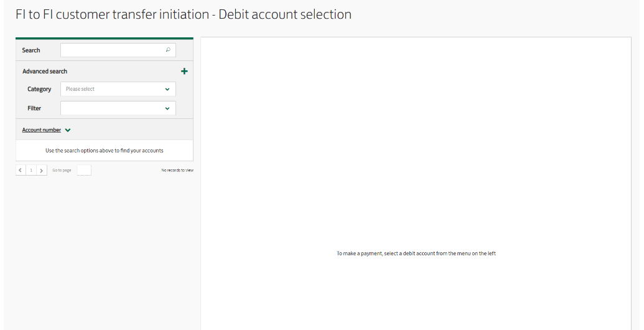This screenshot has width=644, height=330.
Task: Click the Filter label
Action: click(34, 108)
